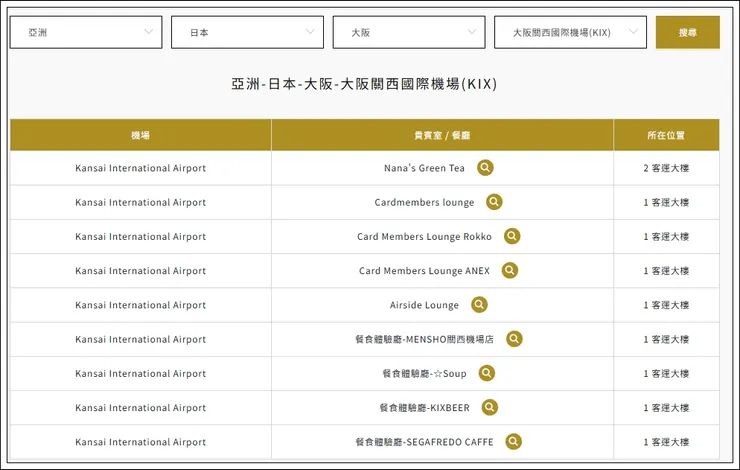Open the 亞洲 region dropdown
The width and height of the screenshot is (740, 470).
[86, 33]
